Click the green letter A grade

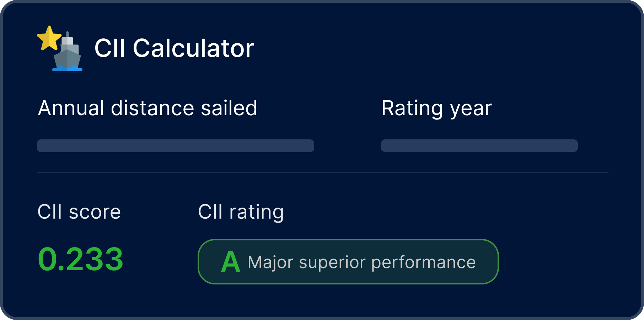[230, 262]
